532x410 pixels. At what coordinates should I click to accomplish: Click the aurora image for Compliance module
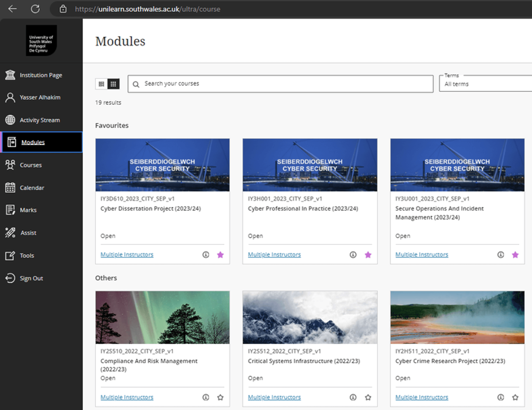click(x=163, y=317)
